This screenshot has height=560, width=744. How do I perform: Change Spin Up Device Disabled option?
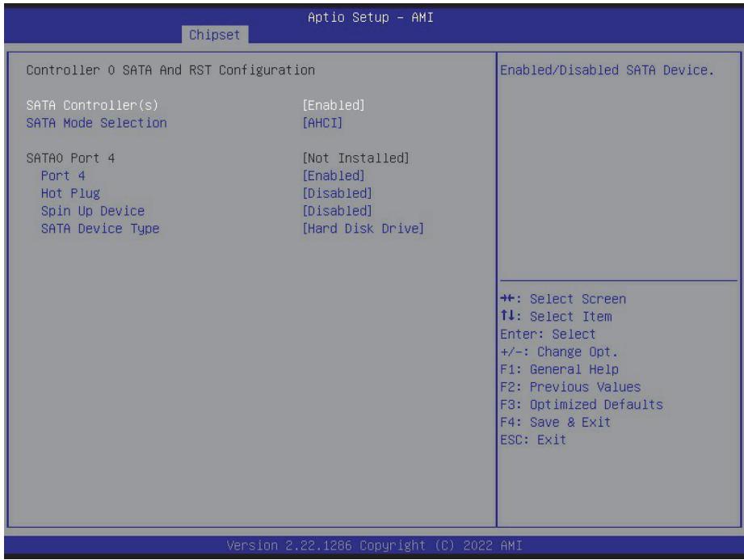click(x=338, y=211)
